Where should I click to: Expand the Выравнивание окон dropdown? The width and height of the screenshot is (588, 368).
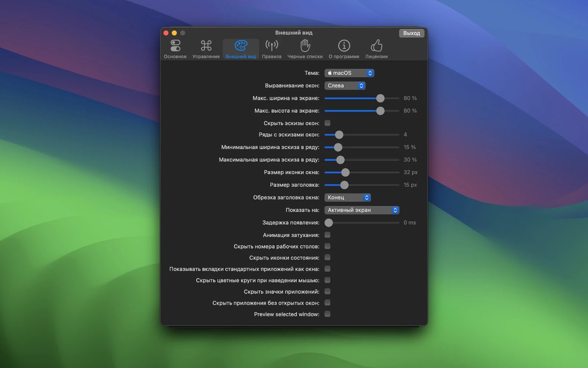pos(345,85)
